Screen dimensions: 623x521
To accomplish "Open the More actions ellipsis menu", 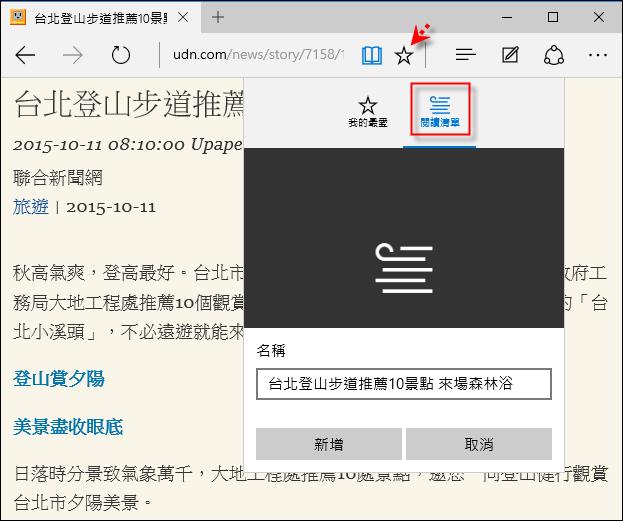I will [598, 55].
